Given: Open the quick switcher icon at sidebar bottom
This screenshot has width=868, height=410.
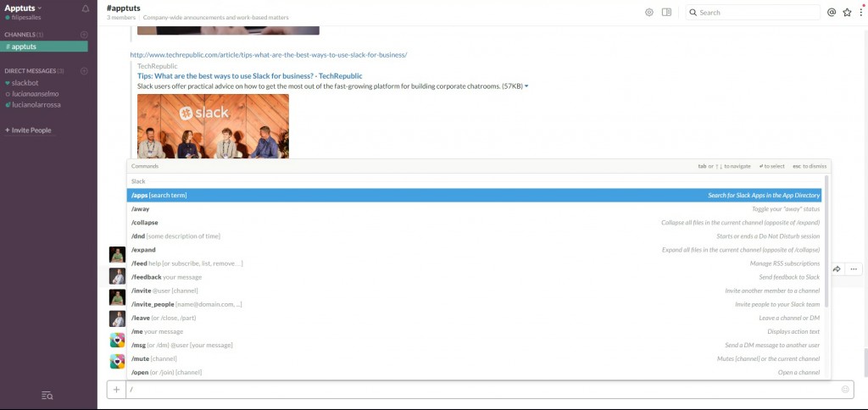Looking at the screenshot, I should (47, 395).
